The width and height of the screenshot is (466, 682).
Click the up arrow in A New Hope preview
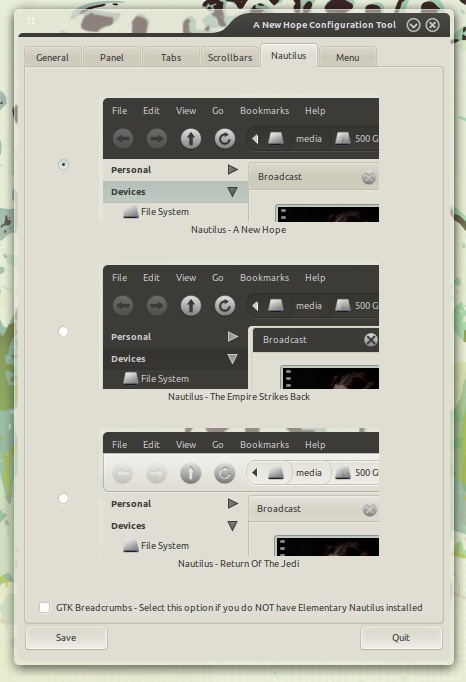pos(191,139)
